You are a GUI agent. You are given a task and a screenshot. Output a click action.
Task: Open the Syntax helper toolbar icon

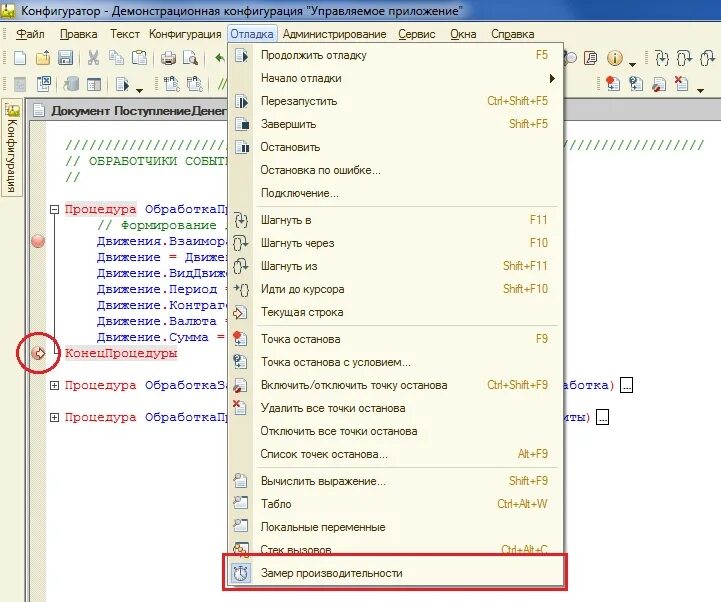(590, 58)
